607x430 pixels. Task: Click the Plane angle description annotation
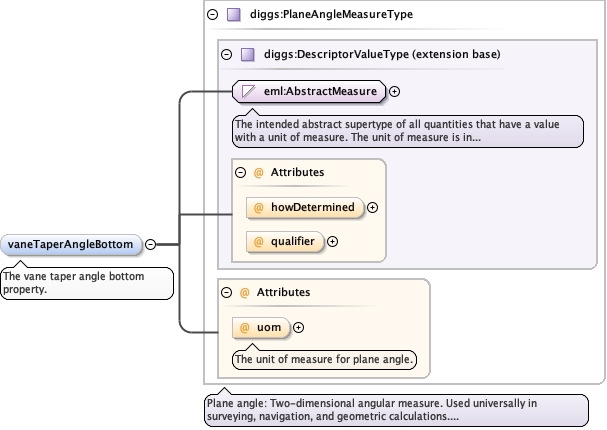tap(395, 410)
